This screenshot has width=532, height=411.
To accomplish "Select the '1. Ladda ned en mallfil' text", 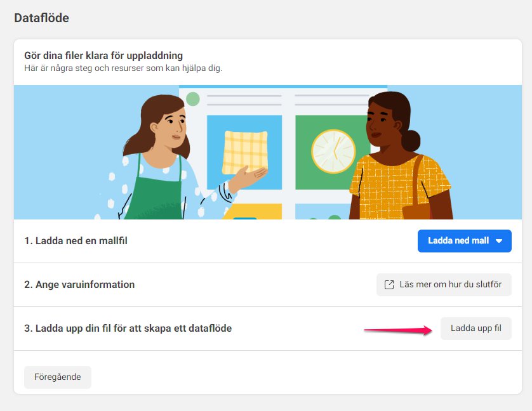I will point(76,241).
